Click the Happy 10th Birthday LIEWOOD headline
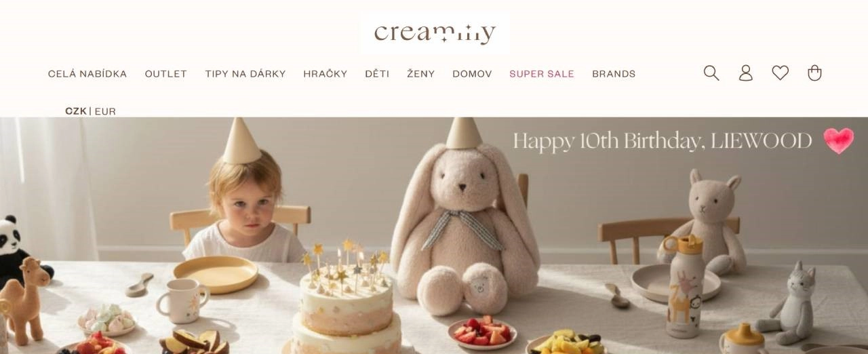 [x=663, y=141]
